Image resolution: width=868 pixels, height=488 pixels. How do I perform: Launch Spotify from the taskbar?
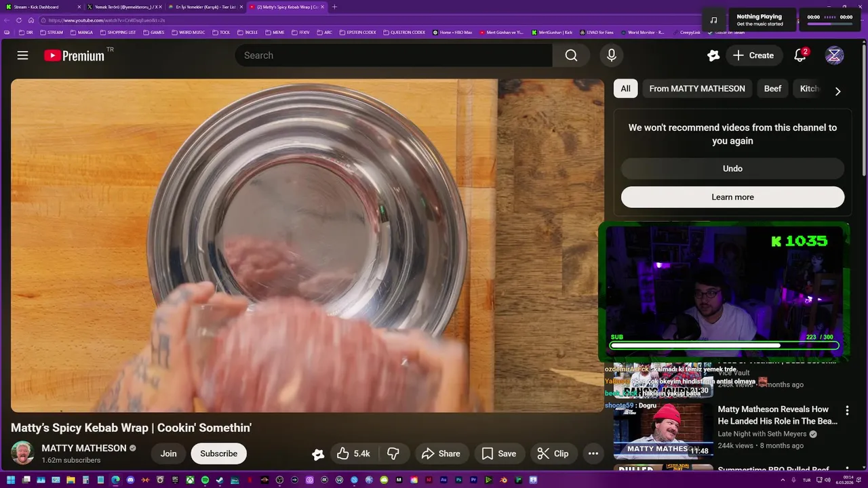point(205,480)
